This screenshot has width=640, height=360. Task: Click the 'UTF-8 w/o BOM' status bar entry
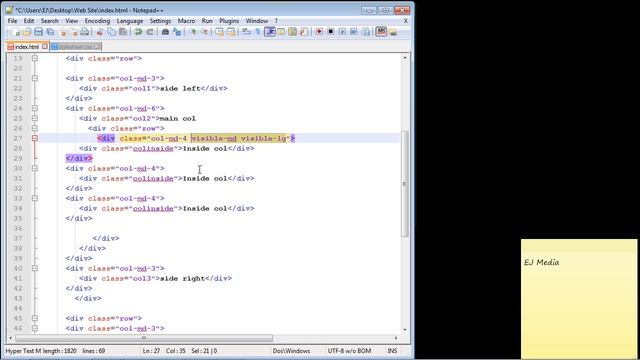[x=349, y=351]
